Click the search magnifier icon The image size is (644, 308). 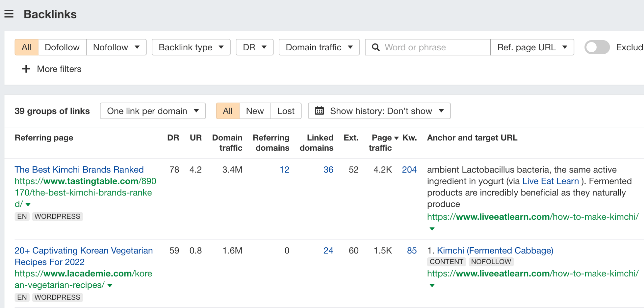coord(376,47)
